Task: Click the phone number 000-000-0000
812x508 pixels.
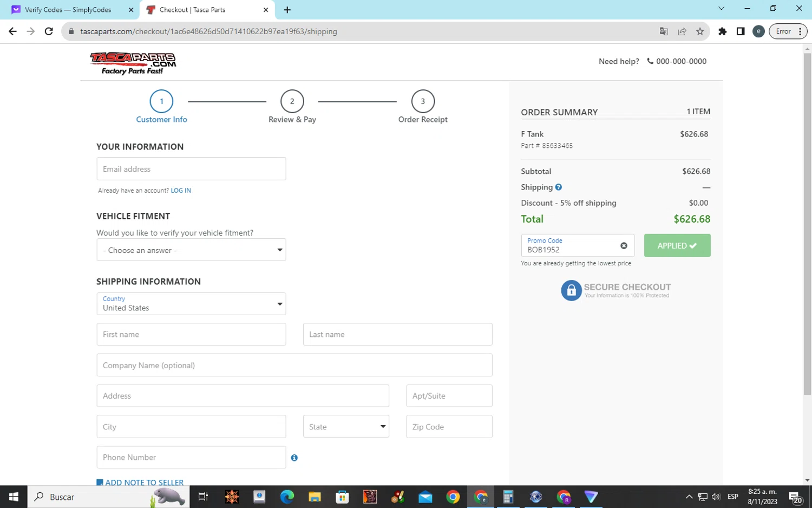Action: (x=681, y=61)
